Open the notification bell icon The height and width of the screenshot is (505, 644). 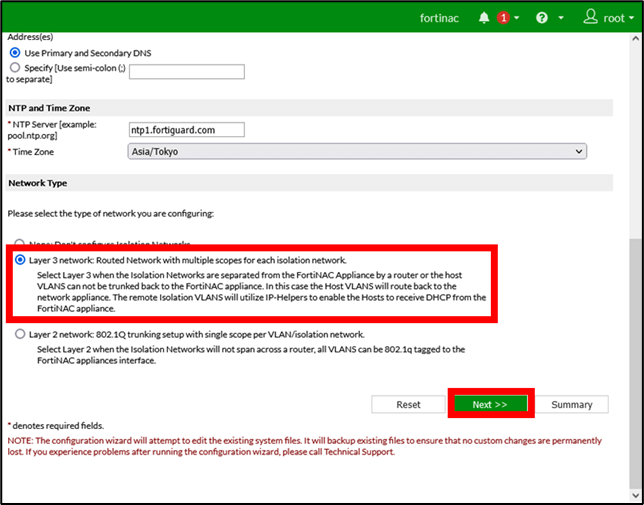pyautogui.click(x=484, y=18)
